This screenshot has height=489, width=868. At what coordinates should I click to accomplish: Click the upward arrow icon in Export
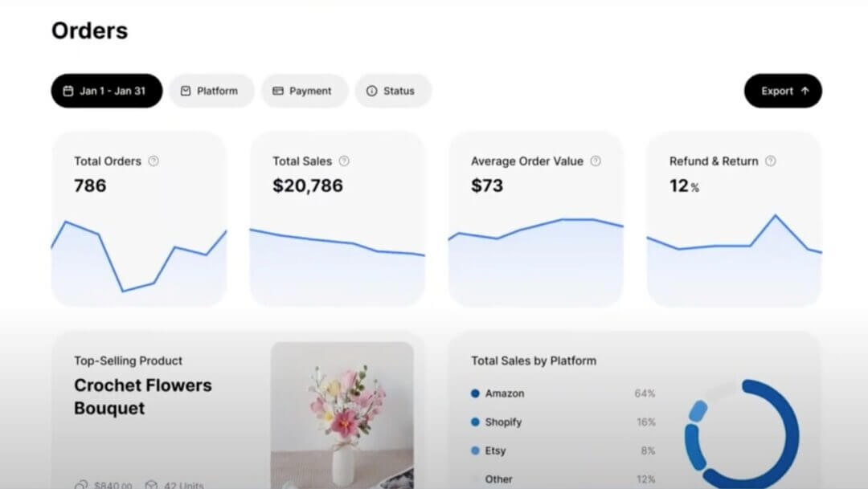pyautogui.click(x=805, y=91)
